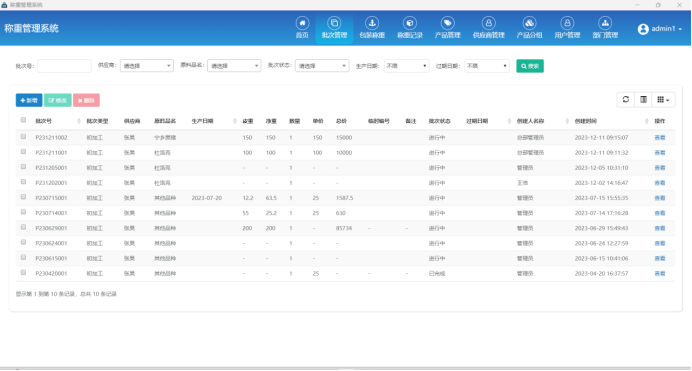Viewport: 692px width, 371px height.
Task: View details for row P230420001
Action: point(659,274)
